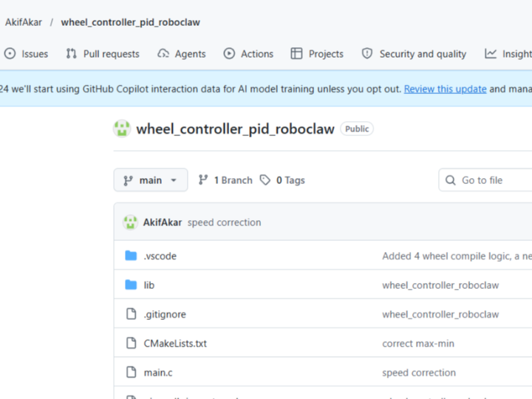Screen dimensions: 532x399
Task: Click the Security shield icon
Action: pos(367,54)
